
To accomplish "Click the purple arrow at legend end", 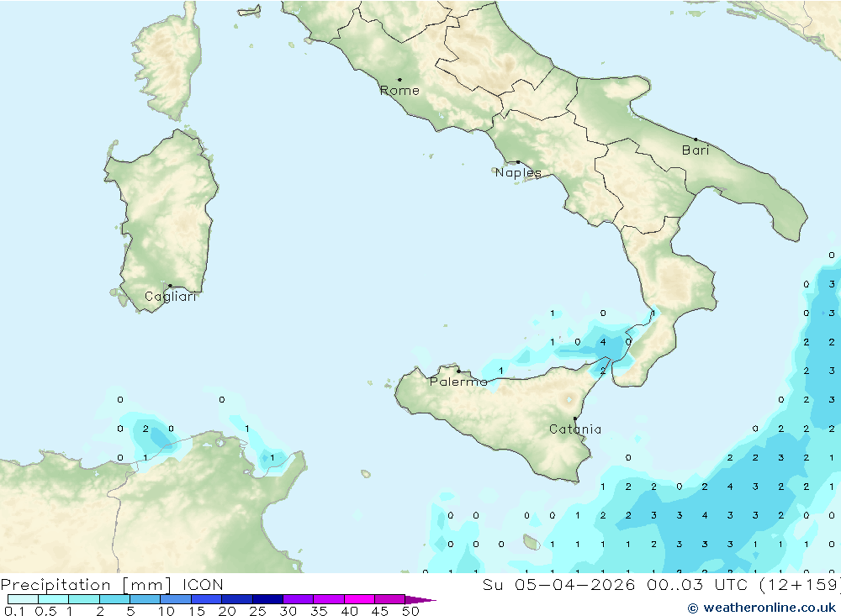I will (x=420, y=600).
